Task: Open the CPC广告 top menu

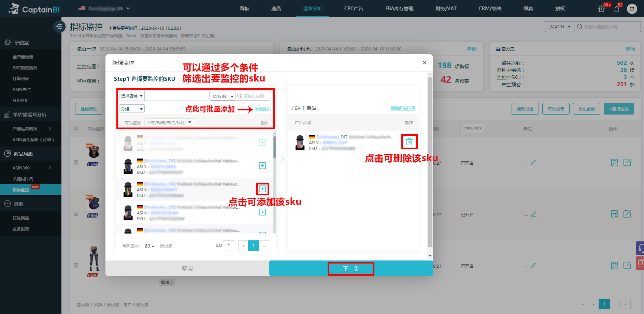Action: coord(354,9)
